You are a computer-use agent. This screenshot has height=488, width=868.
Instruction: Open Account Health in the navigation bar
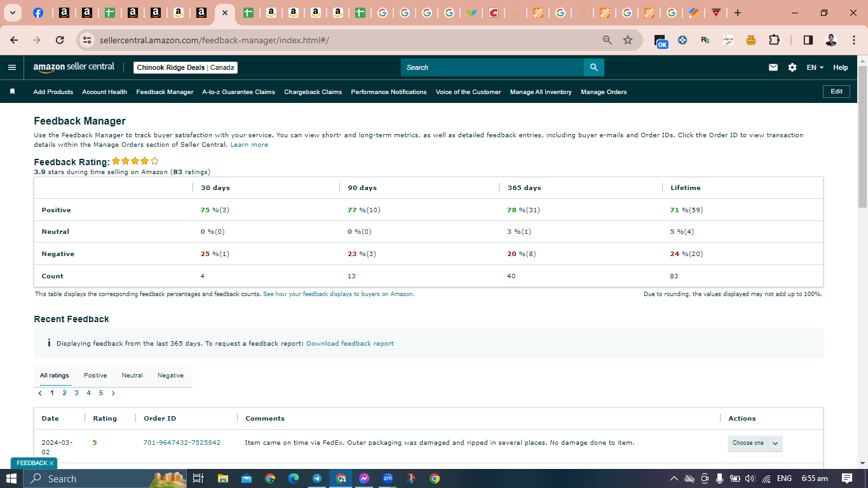tap(104, 92)
